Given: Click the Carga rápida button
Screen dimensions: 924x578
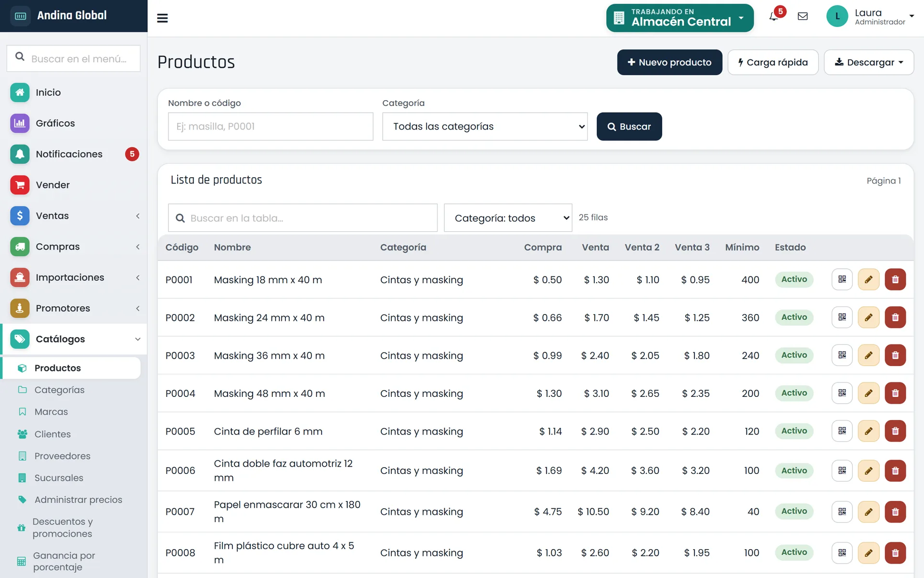Looking at the screenshot, I should (773, 62).
